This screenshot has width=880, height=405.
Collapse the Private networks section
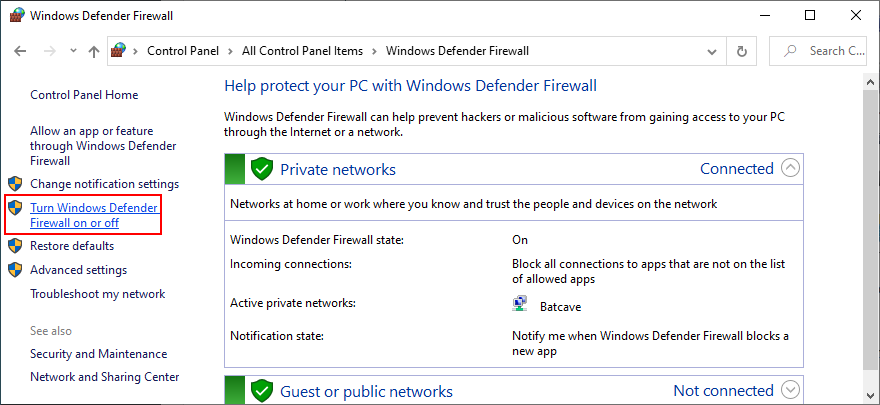791,168
